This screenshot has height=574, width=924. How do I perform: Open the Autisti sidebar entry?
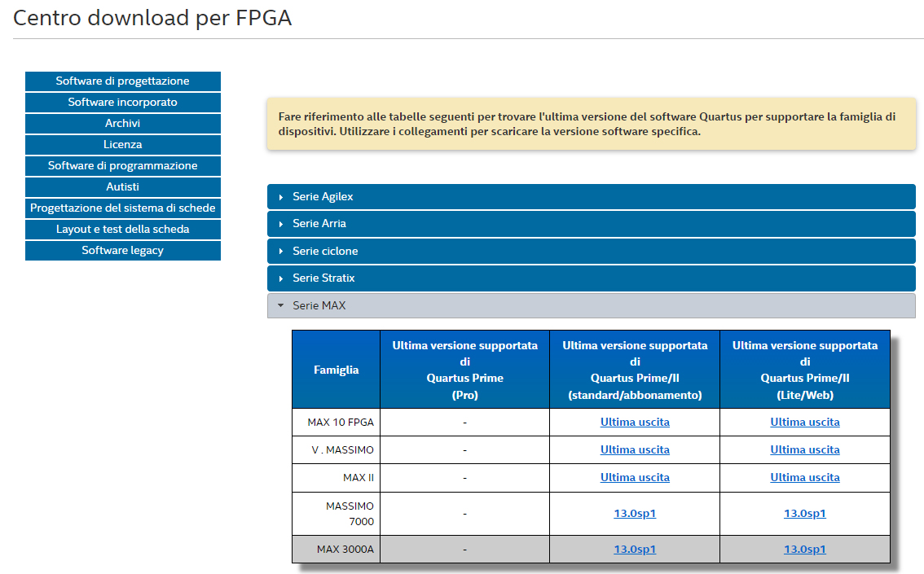pos(123,187)
